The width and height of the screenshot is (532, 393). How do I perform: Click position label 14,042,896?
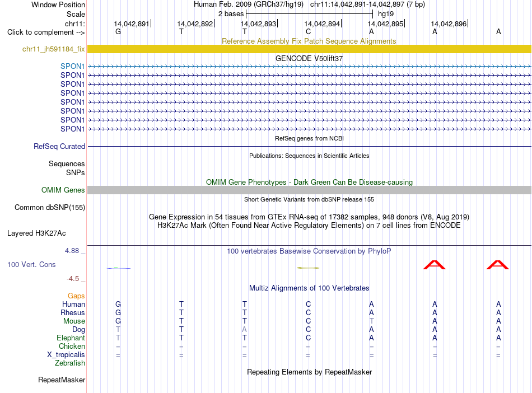click(449, 24)
